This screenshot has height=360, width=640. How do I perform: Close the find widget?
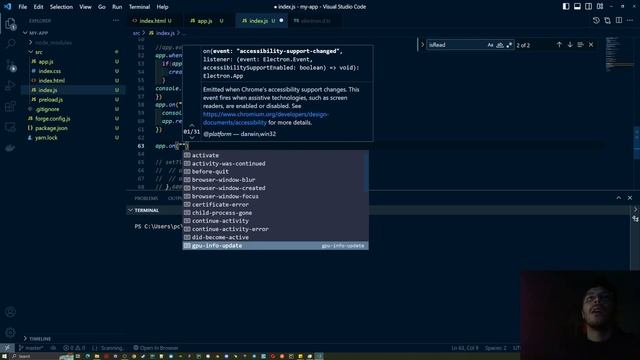coord(591,45)
